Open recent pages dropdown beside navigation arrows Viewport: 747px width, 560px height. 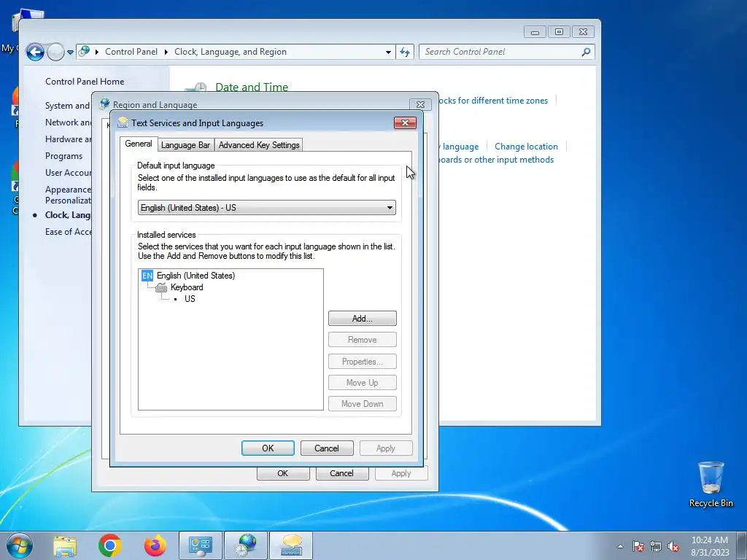click(70, 52)
